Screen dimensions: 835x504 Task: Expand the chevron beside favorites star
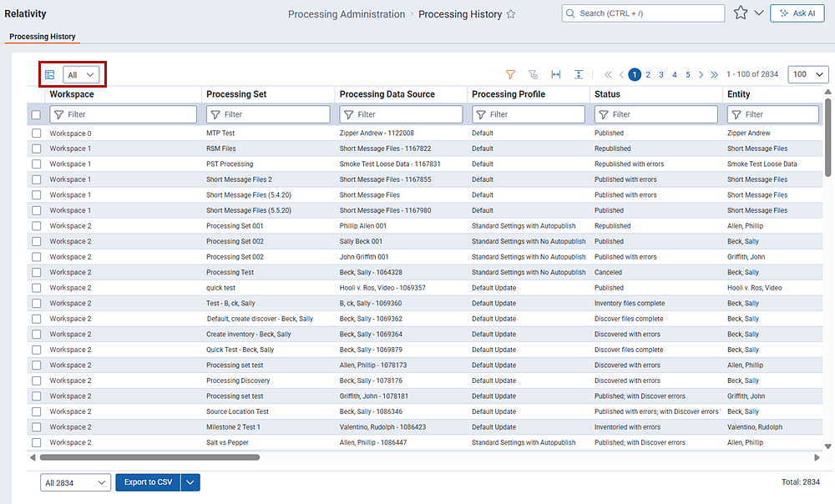[759, 13]
